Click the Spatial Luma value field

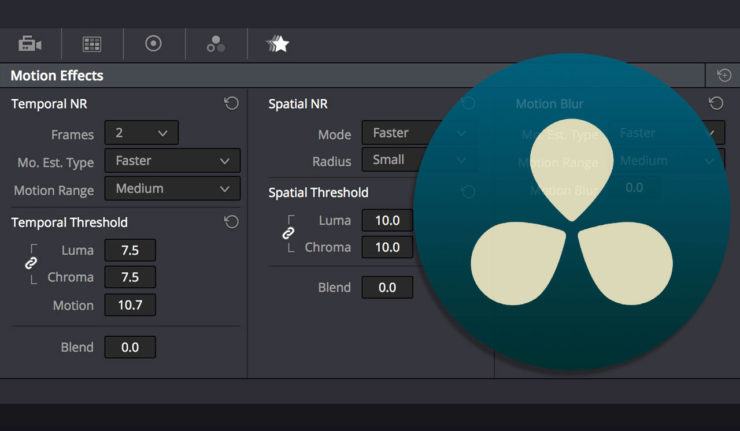pos(387,220)
